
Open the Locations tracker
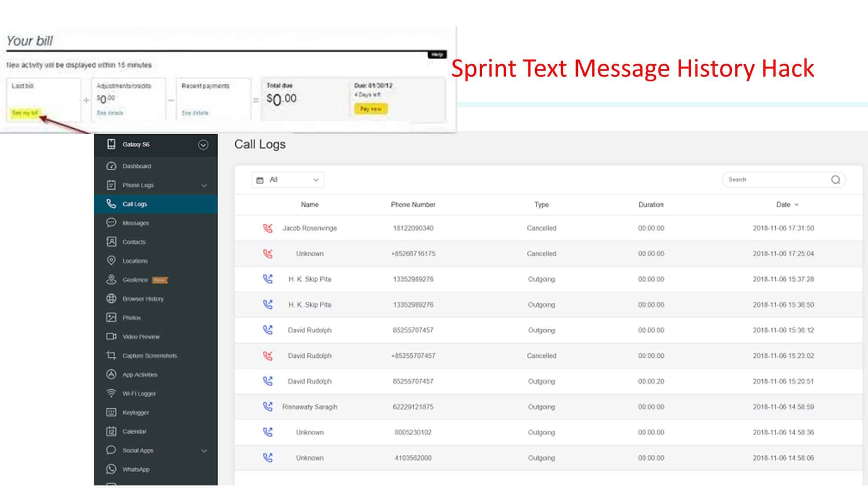pyautogui.click(x=134, y=261)
